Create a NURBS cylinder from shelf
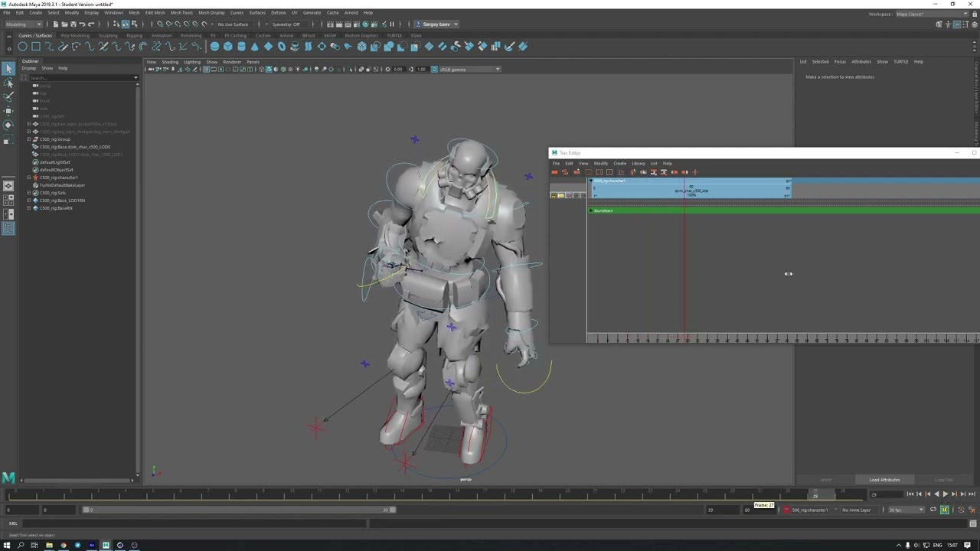Viewport: 980px width, 551px height. 242,47
